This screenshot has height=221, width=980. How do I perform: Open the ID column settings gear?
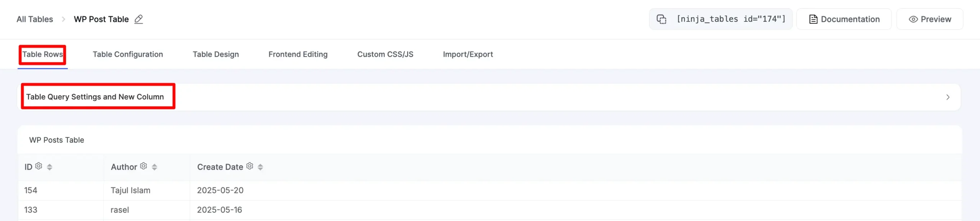click(x=39, y=166)
